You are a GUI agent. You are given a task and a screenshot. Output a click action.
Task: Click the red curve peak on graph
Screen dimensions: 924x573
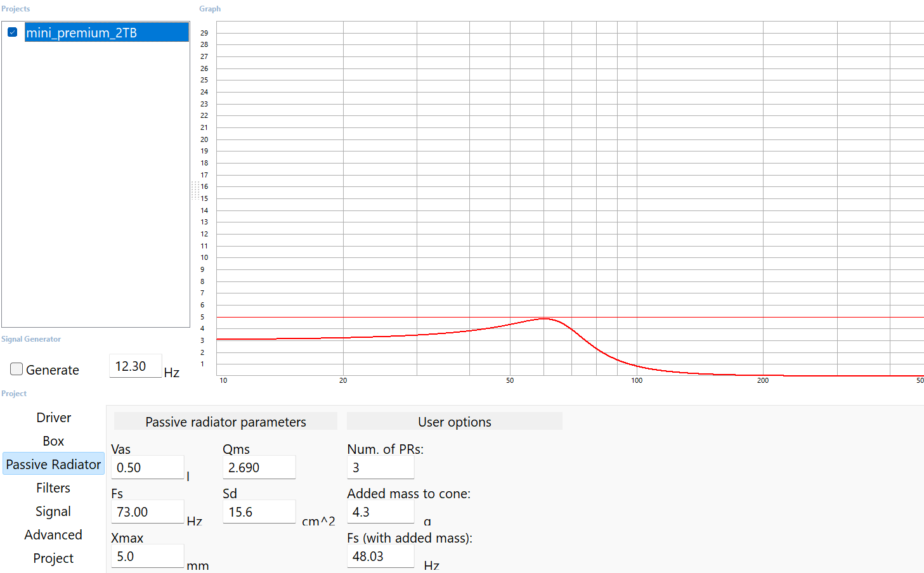(544, 318)
